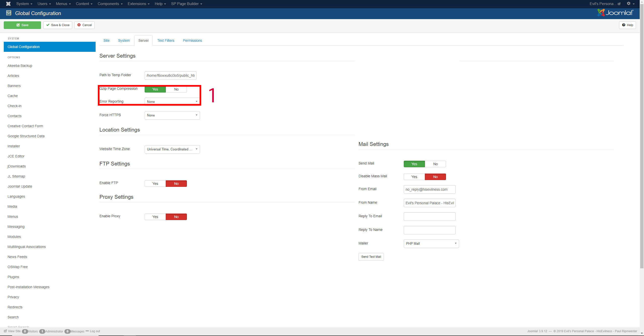The width and height of the screenshot is (644, 336).
Task: Click the Messages count badge
Action: (67, 331)
